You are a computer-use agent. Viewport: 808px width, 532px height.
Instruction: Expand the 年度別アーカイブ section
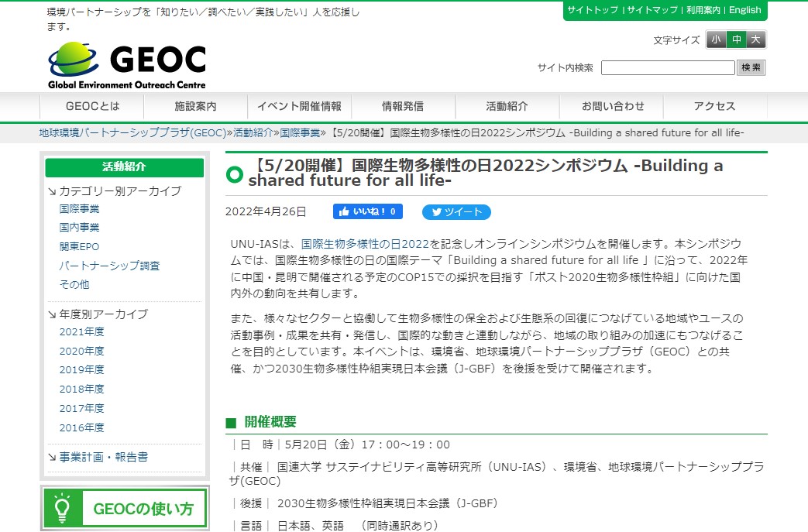tap(101, 313)
